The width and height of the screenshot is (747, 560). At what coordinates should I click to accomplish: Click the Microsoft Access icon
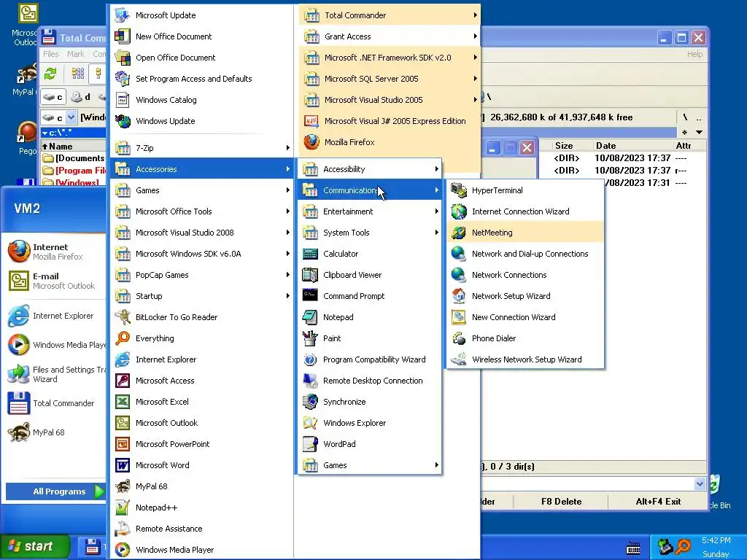click(x=123, y=381)
